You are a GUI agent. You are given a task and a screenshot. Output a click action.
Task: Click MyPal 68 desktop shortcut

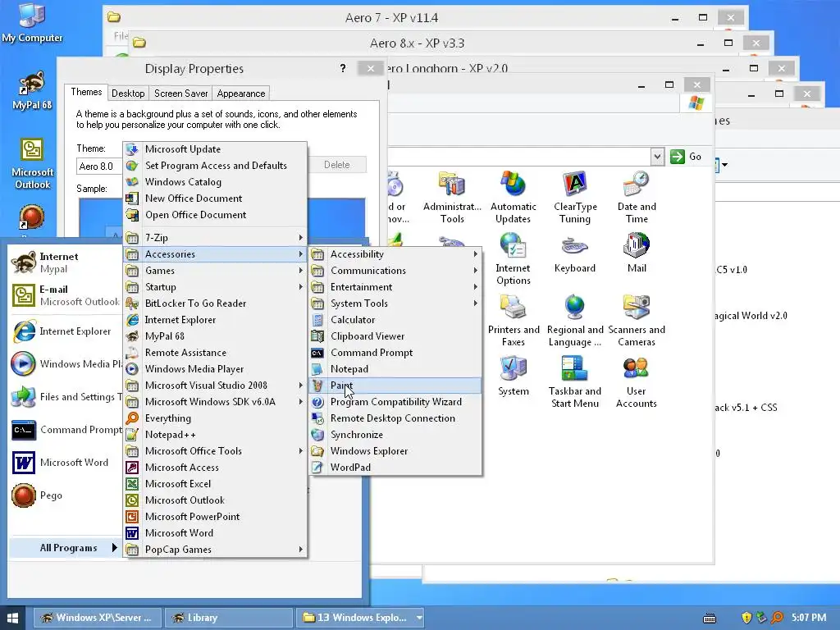(x=32, y=90)
